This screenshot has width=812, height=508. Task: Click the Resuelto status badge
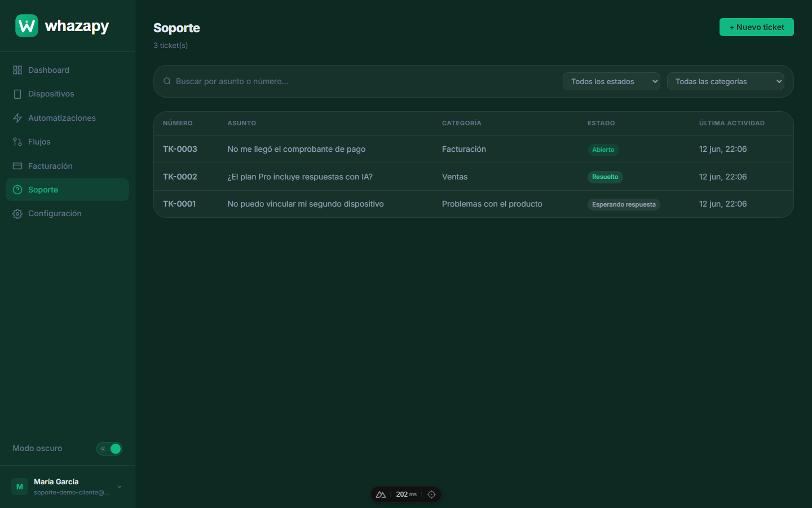click(x=605, y=177)
